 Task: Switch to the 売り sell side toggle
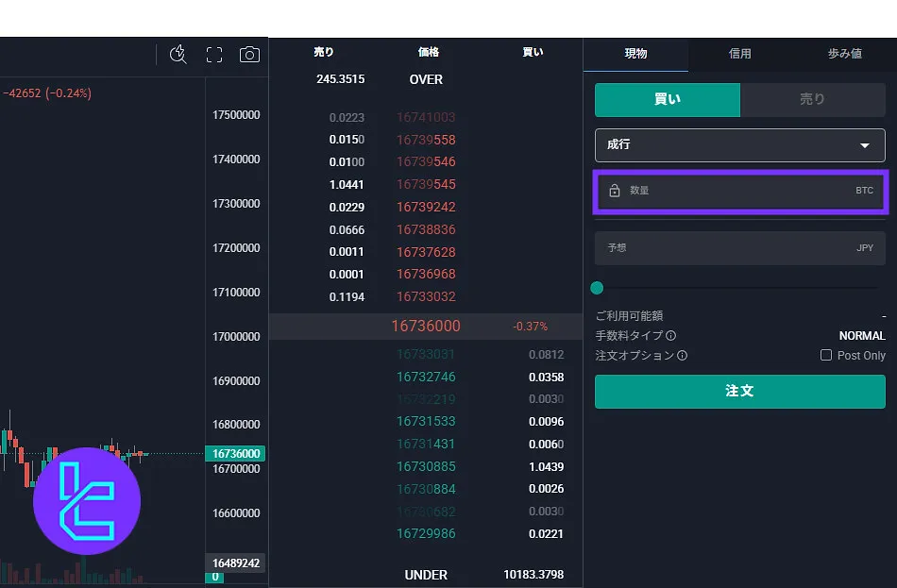click(x=812, y=99)
